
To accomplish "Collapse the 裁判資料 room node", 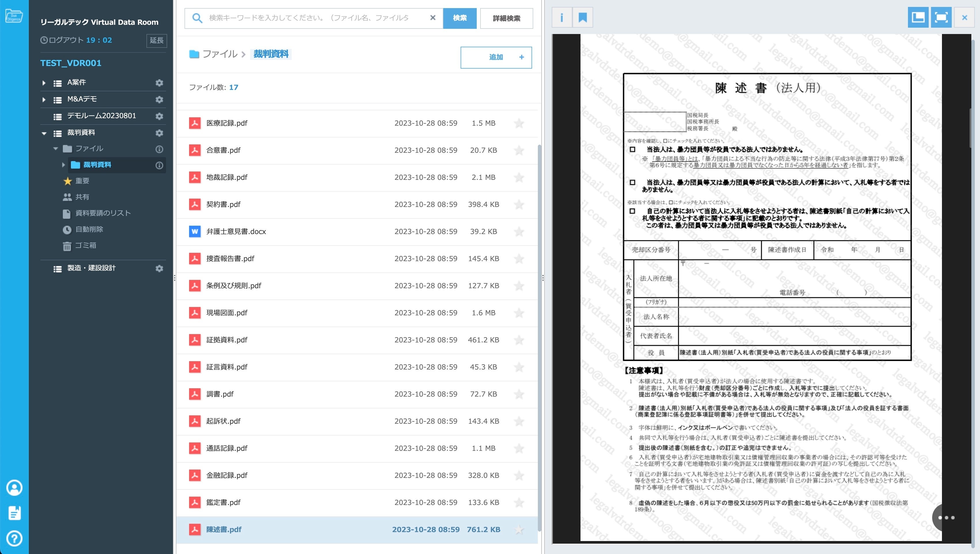I will 44,133.
